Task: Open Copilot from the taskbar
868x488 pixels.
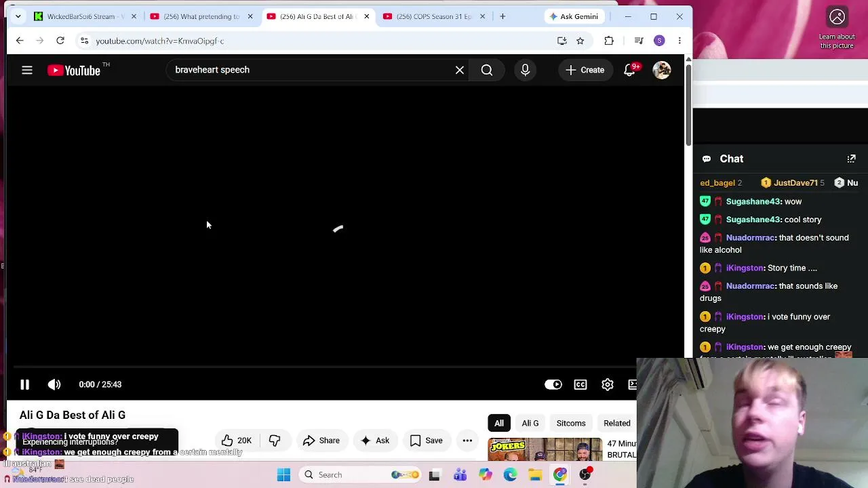Action: 485,474
